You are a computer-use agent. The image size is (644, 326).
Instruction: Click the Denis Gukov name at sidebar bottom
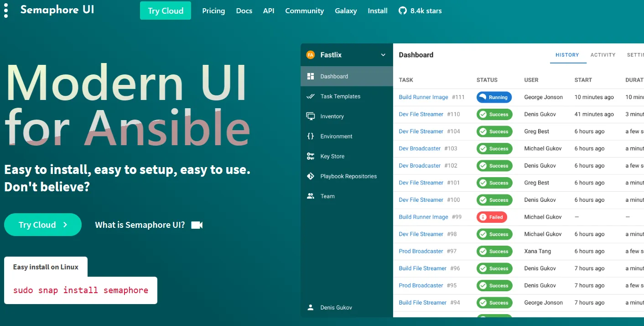[x=336, y=307]
